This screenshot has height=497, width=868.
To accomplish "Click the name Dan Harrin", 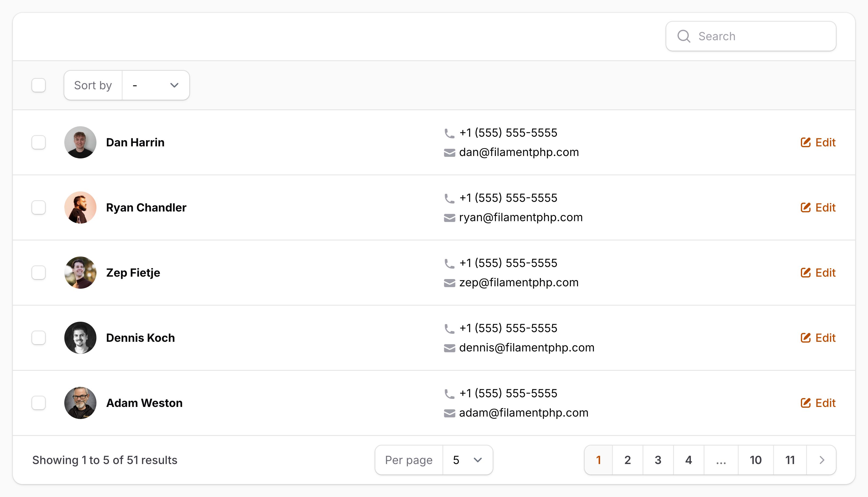I will click(135, 142).
